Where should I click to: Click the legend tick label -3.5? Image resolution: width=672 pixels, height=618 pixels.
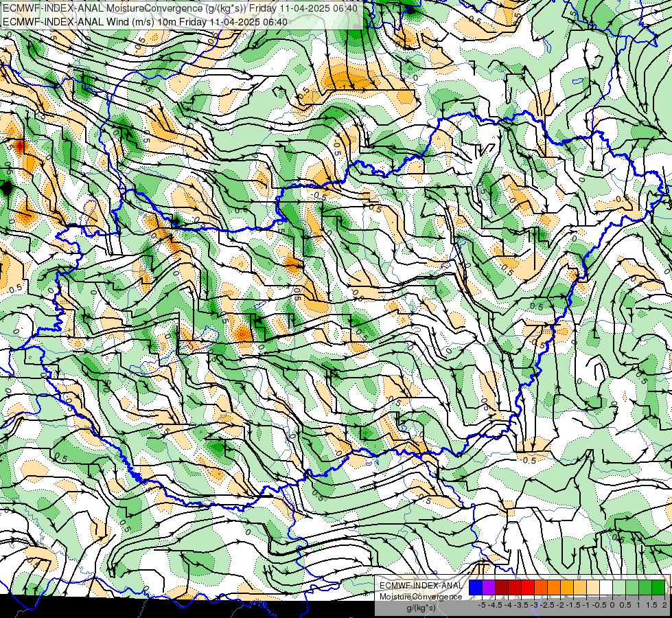pos(521,605)
